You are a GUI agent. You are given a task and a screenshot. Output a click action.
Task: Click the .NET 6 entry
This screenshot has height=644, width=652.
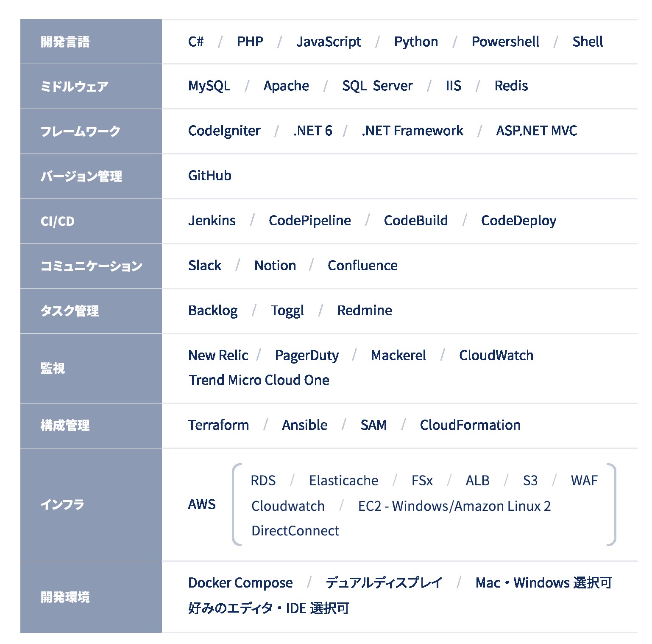313,131
